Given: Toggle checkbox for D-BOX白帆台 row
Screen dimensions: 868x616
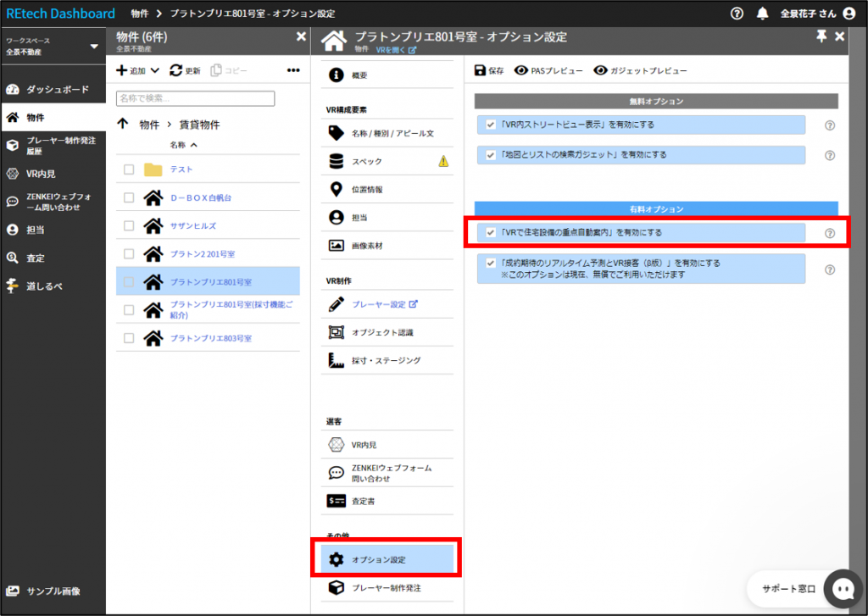Looking at the screenshot, I should pyautogui.click(x=129, y=197).
